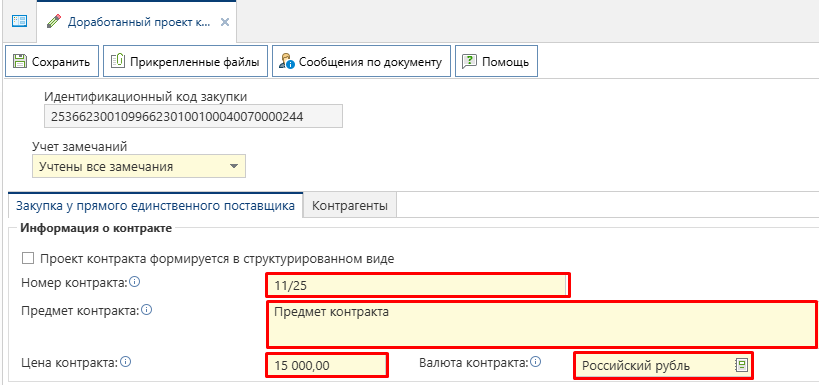The height and width of the screenshot is (385, 819).
Task: Open the currency reference lookup icon
Action: pyautogui.click(x=742, y=365)
